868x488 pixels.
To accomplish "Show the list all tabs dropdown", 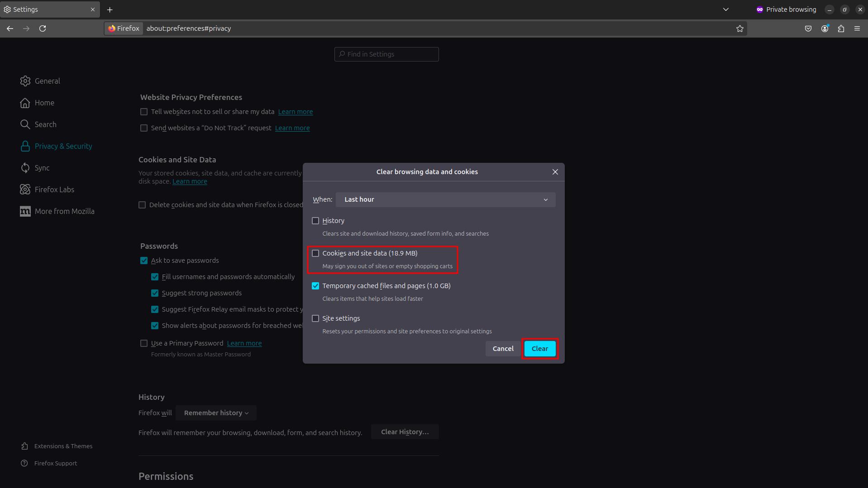I will [726, 9].
